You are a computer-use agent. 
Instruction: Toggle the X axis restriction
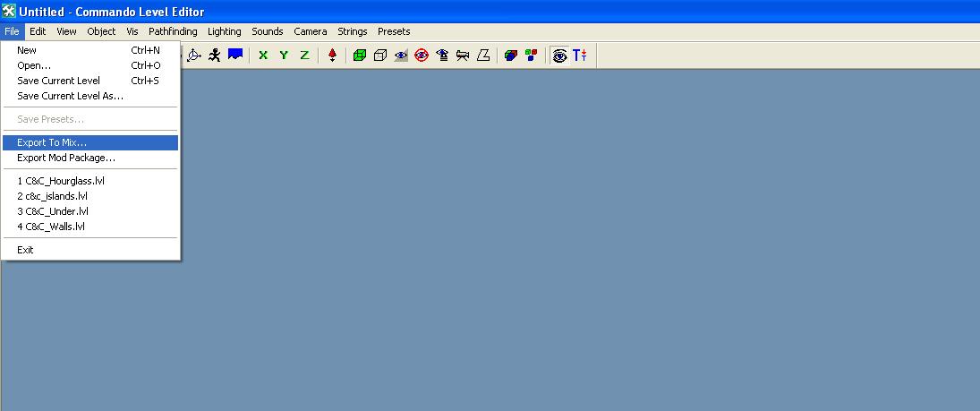click(263, 56)
